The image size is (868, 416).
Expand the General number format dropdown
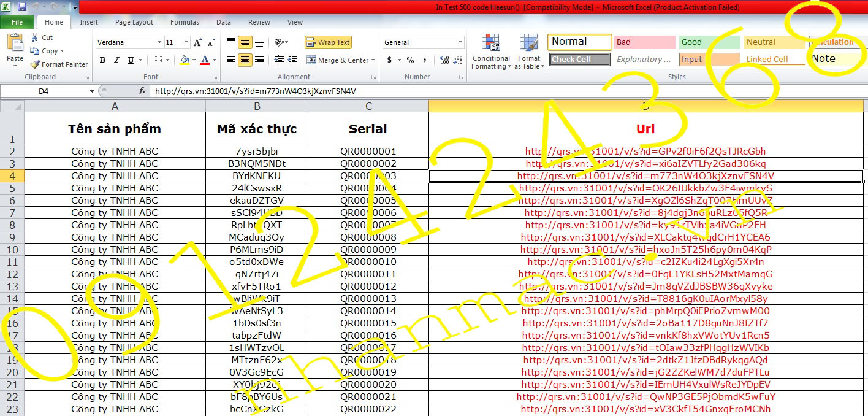(460, 42)
